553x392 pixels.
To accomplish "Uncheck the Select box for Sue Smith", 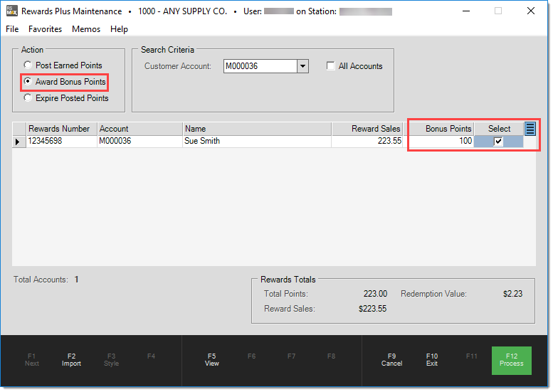I will [498, 142].
